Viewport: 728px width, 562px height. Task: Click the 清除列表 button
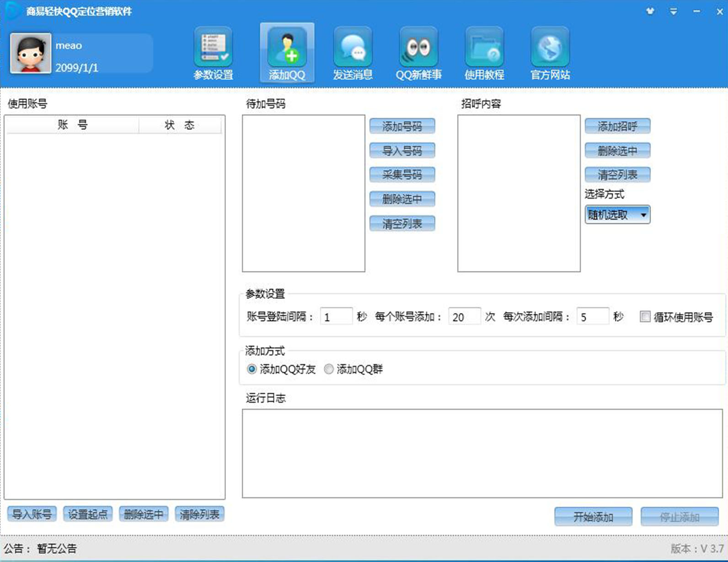click(x=199, y=514)
